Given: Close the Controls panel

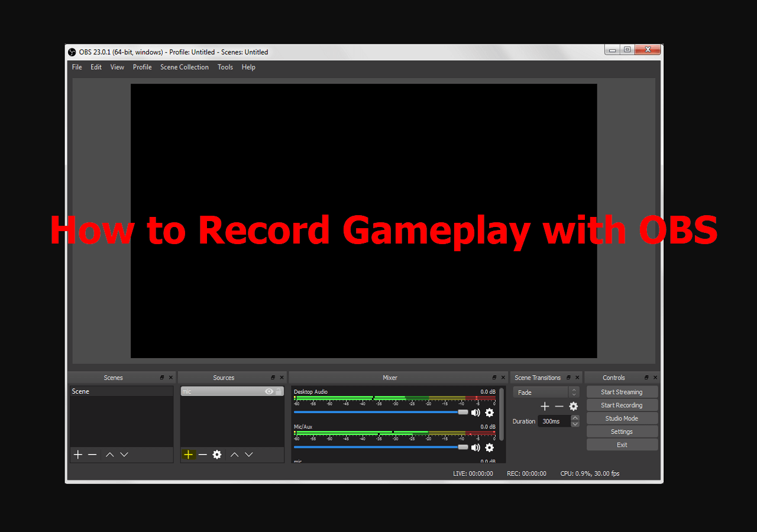Looking at the screenshot, I should 655,378.
